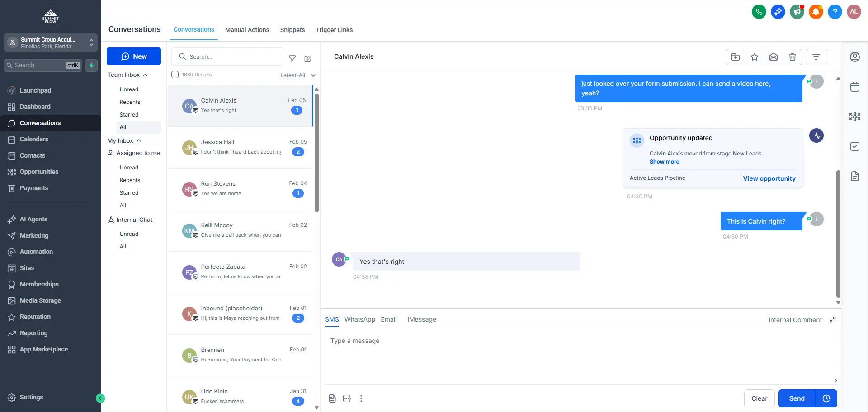Image resolution: width=868 pixels, height=412 pixels.
Task: Click the View opportunity link
Action: click(x=769, y=178)
